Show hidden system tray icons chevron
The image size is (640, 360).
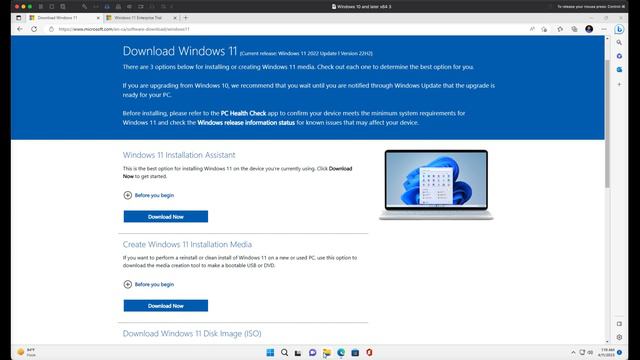(x=573, y=352)
